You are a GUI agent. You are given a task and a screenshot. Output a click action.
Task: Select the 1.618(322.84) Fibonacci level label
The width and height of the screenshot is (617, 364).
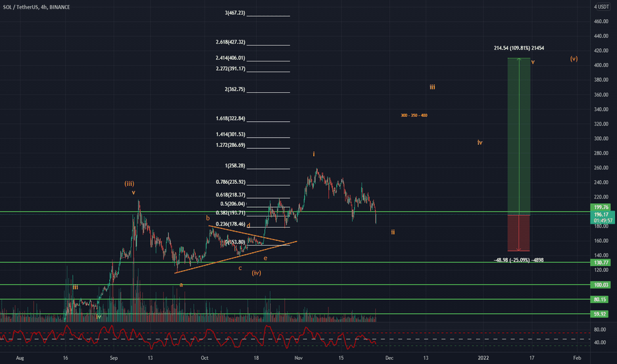[x=230, y=118]
